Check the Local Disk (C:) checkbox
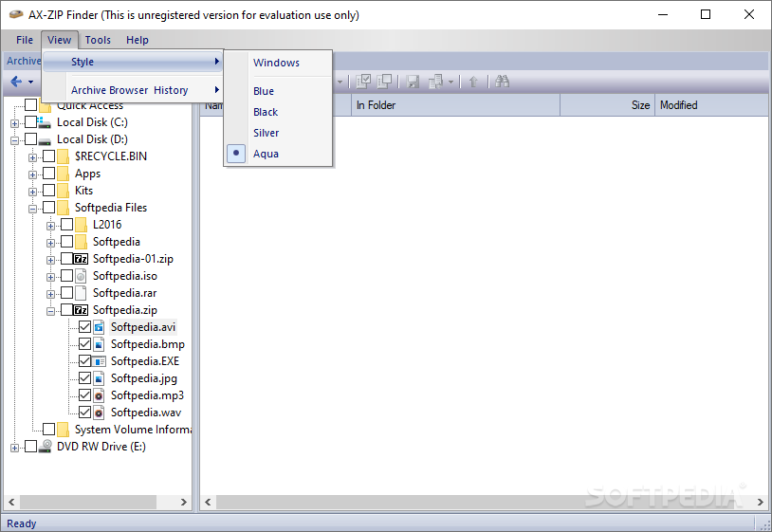The image size is (772, 532). pyautogui.click(x=30, y=122)
